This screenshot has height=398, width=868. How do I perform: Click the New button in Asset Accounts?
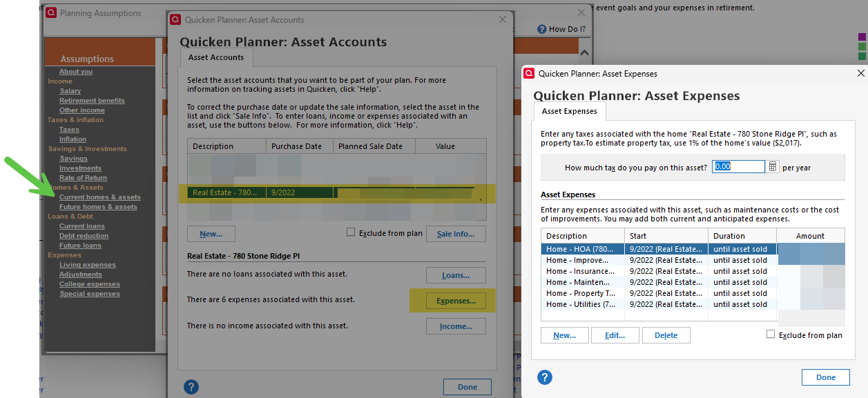[211, 234]
